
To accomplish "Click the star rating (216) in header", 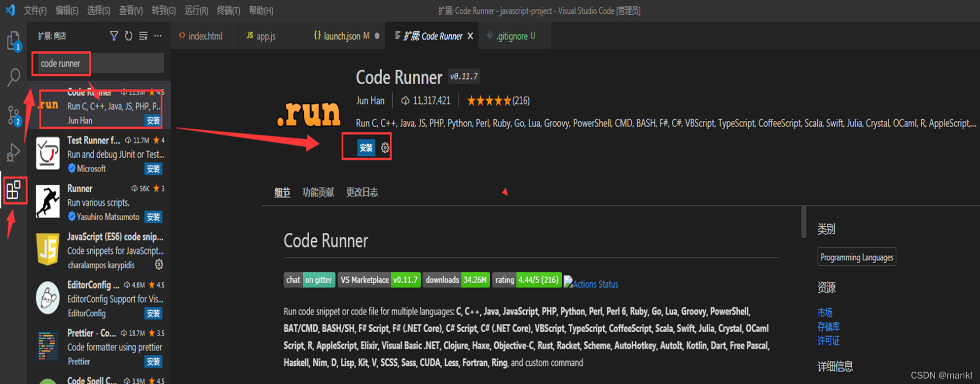I will [x=498, y=101].
